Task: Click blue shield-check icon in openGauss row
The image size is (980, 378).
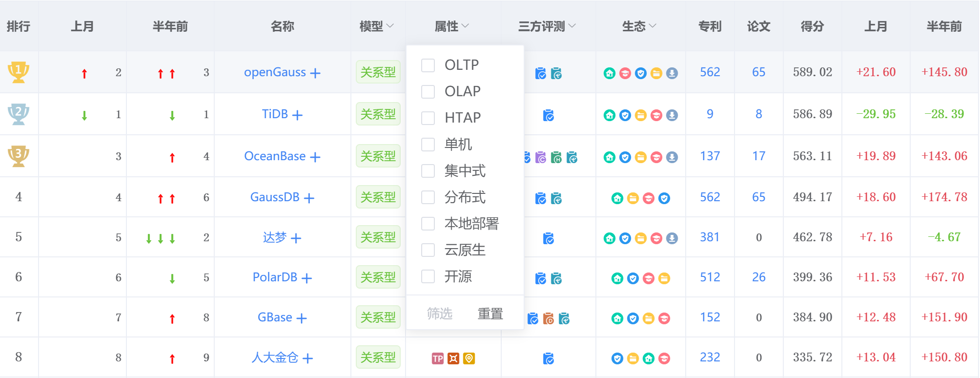Action: [641, 73]
